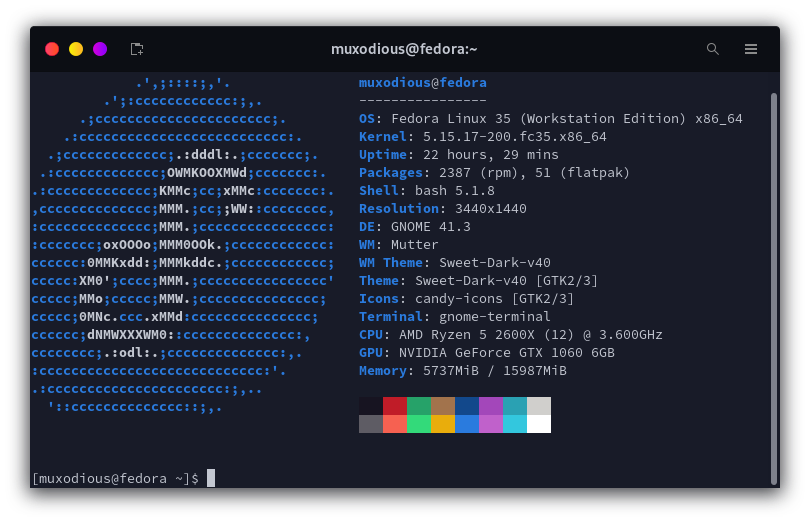The image size is (810, 522).
Task: Click the CPU line AMD Ryzen 5 2600X
Action: click(510, 335)
